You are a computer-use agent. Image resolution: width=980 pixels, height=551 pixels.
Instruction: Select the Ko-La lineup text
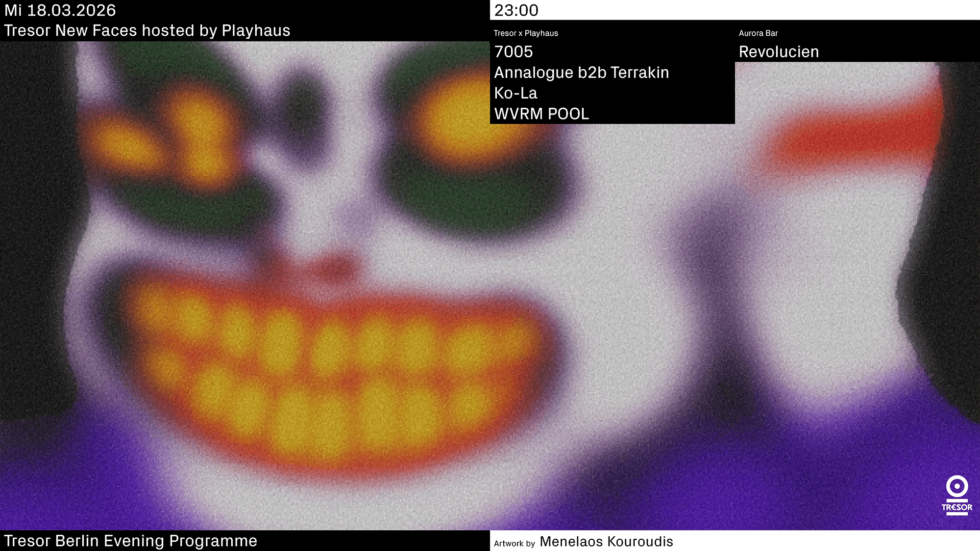(x=515, y=93)
